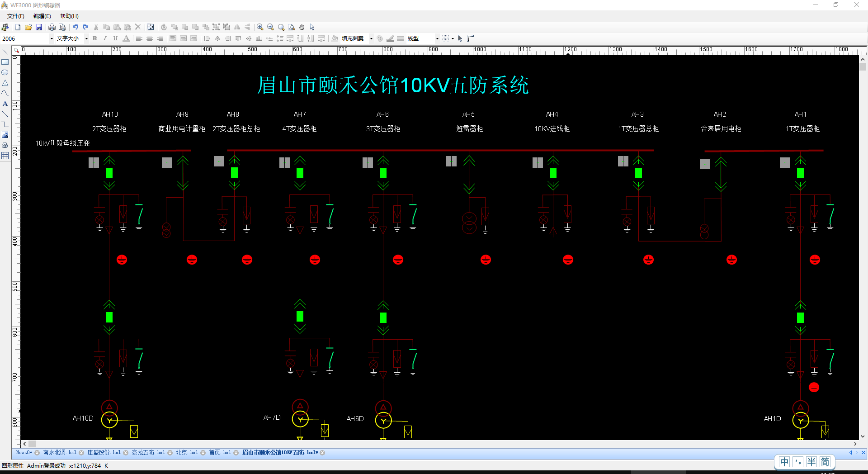Select the pan hand tool
868x474 pixels.
click(x=302, y=27)
